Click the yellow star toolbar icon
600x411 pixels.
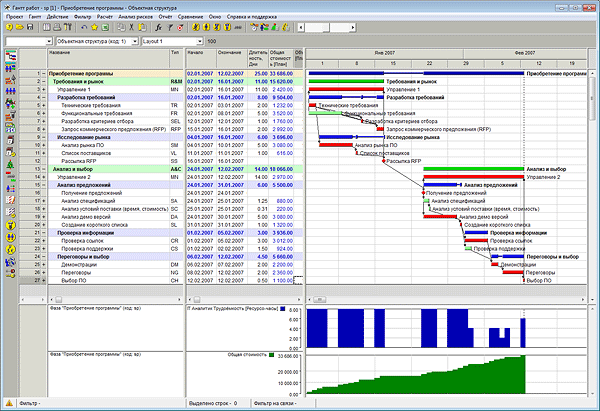[x=95, y=27]
